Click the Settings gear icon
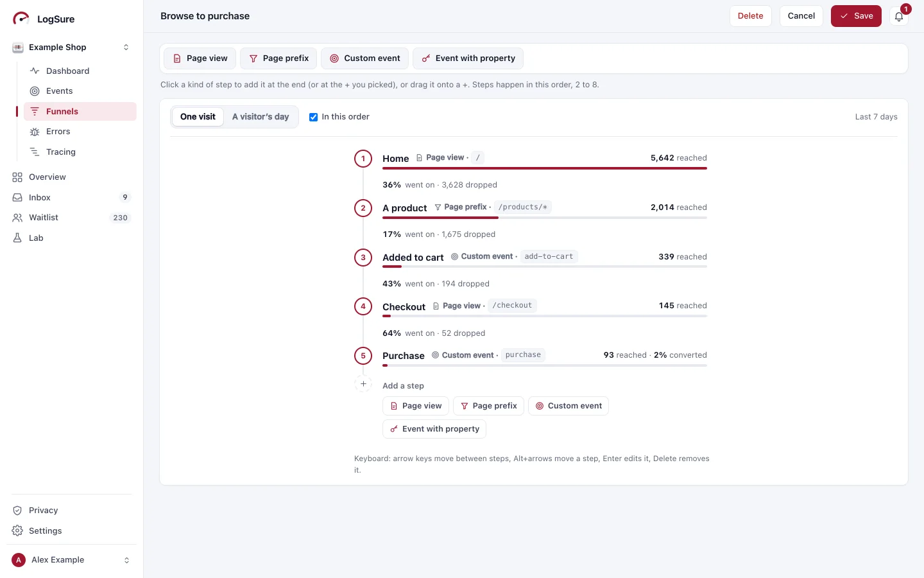 pyautogui.click(x=17, y=531)
